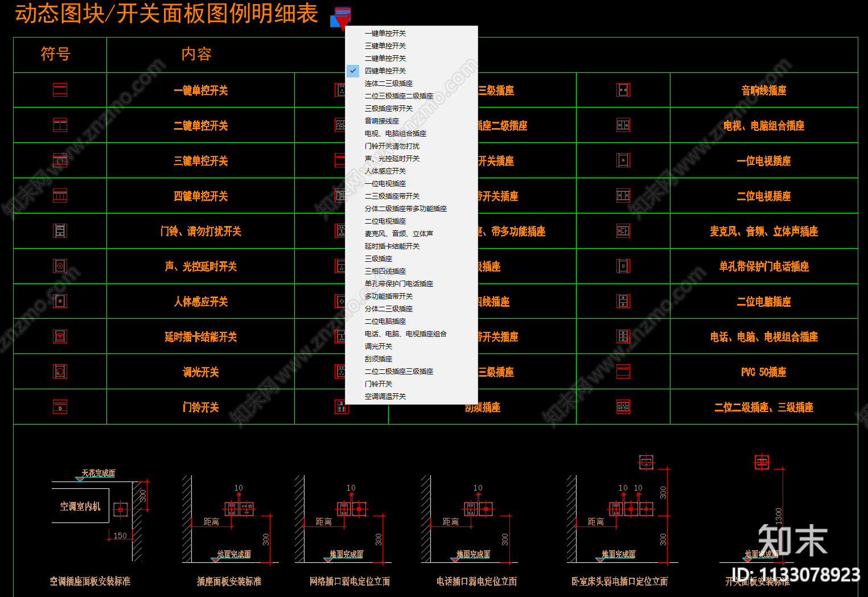This screenshot has height=597, width=868.
Task: Select the 门铃开关 symbol icon in the table
Action: [x=60, y=407]
